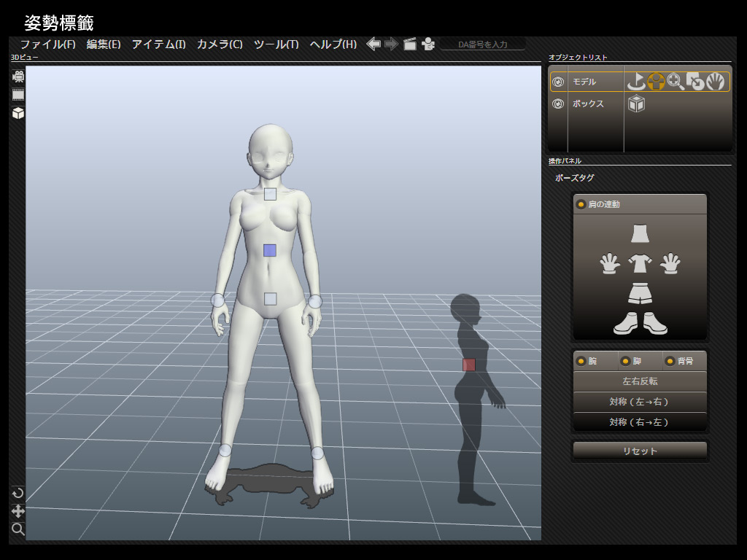Click the film strip icon in left sidebar
Image resolution: width=747 pixels, height=560 pixels.
click(18, 95)
